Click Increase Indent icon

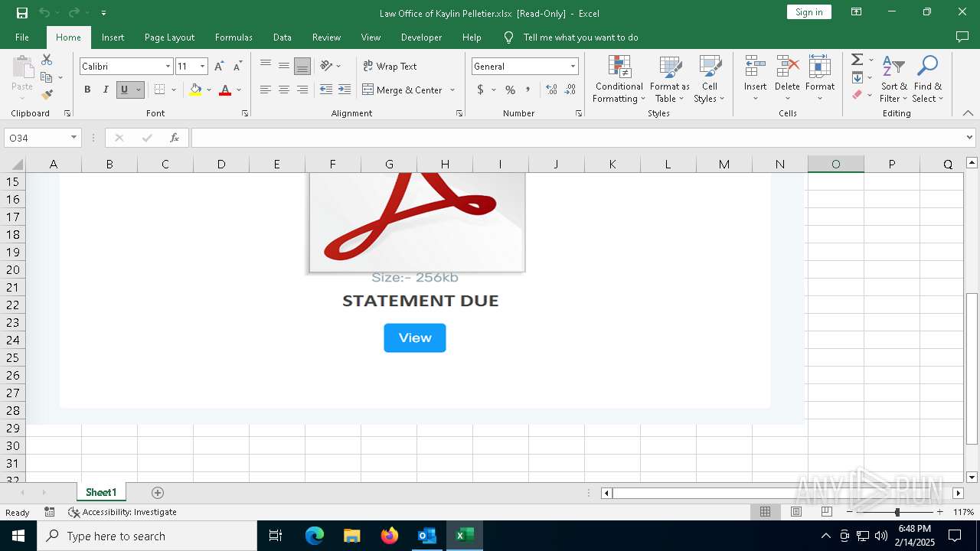coord(345,90)
